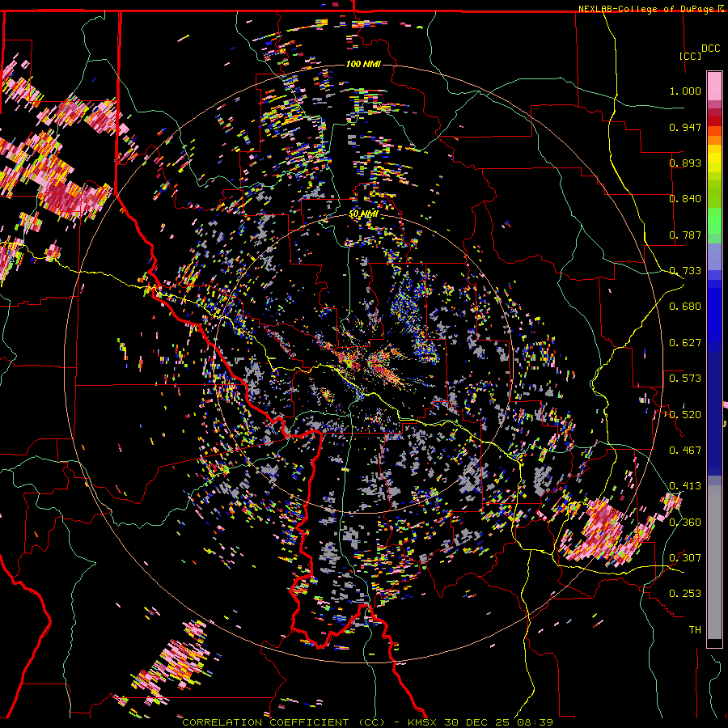The height and width of the screenshot is (728, 728).
Task: Click the 0.627 legend value
Action: 685,343
